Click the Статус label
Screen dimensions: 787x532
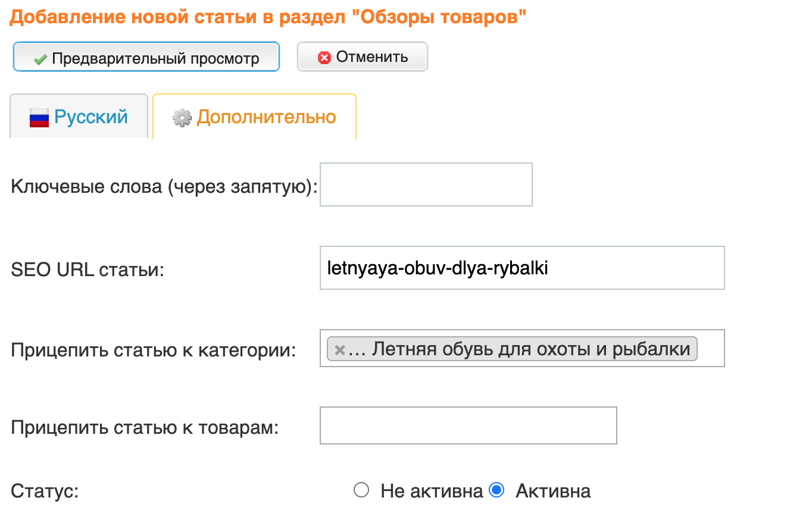(x=45, y=492)
